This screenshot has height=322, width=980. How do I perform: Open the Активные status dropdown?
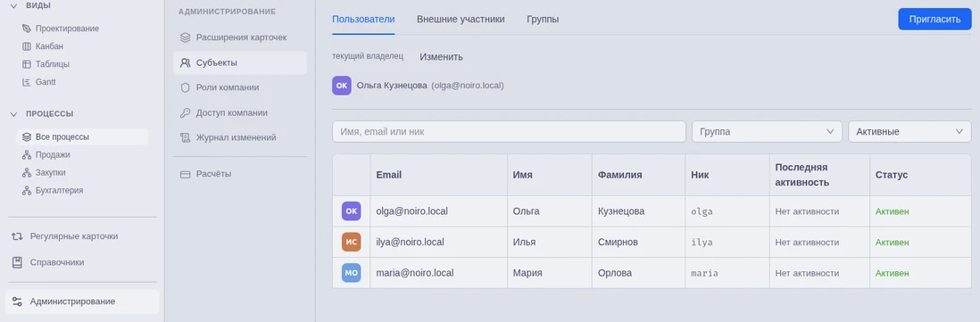(x=909, y=132)
